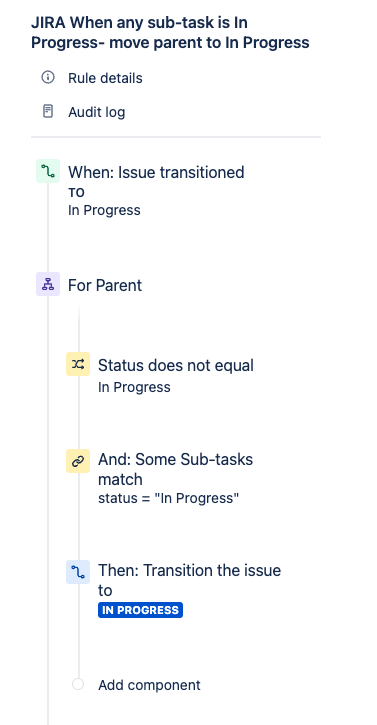377x725 pixels.
Task: Open the When: Issue transitioned trigger
Action: click(156, 172)
